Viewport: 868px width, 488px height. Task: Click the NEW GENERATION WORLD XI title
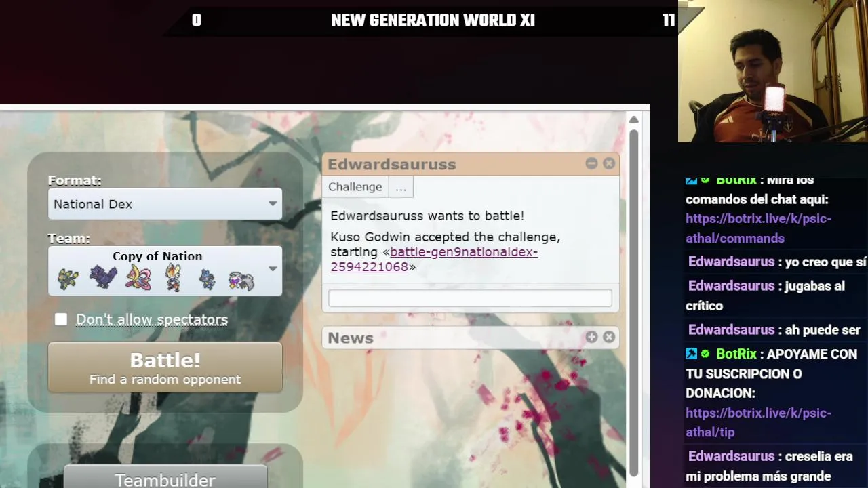pos(433,20)
